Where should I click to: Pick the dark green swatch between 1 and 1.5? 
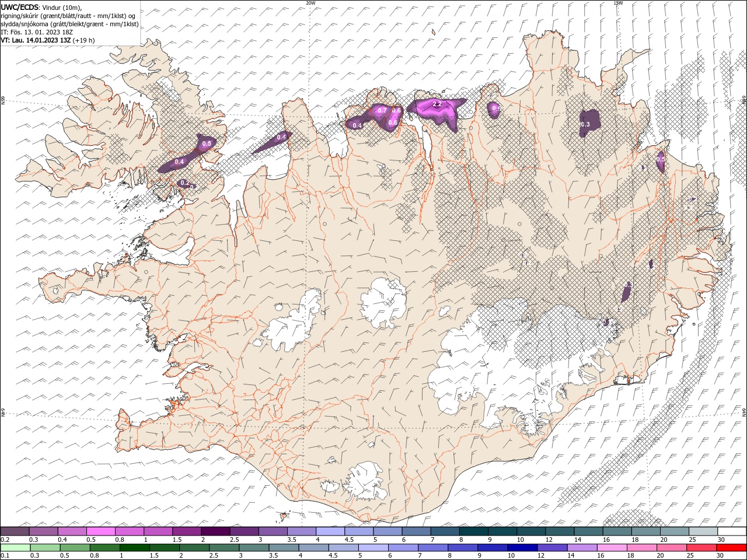click(x=135, y=548)
